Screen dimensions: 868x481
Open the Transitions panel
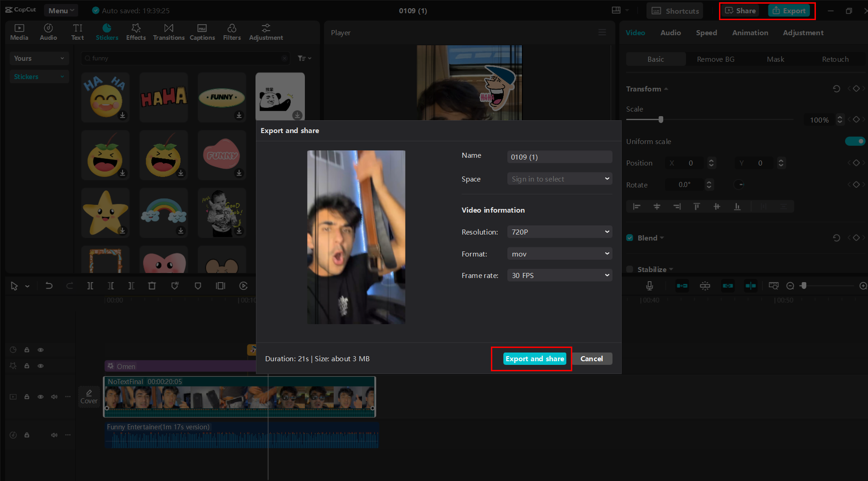(x=169, y=32)
